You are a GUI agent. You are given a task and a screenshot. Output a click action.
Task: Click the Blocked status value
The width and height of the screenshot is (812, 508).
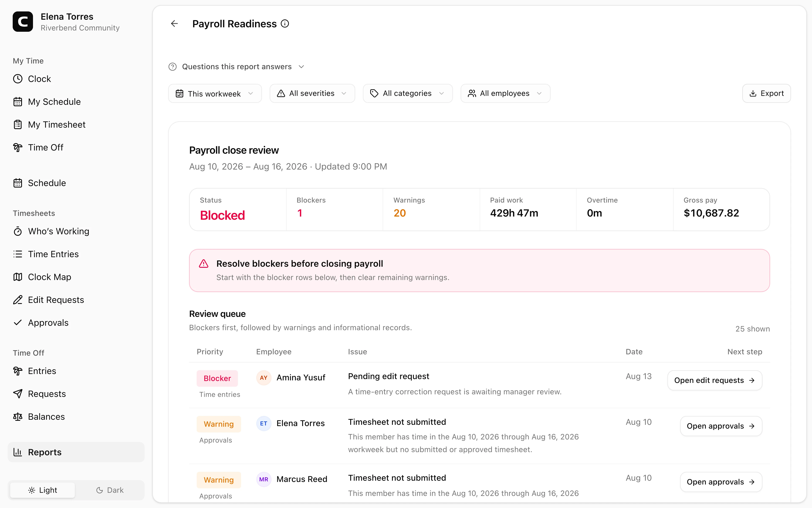click(222, 215)
